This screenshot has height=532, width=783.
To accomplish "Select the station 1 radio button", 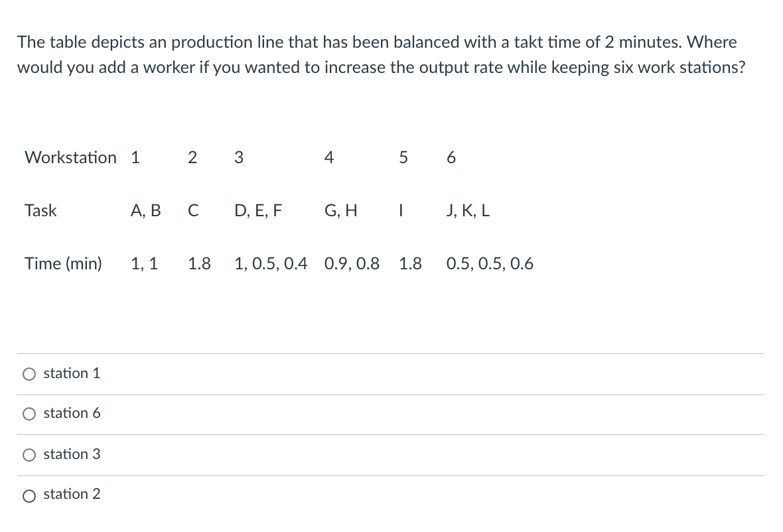I will click(29, 373).
